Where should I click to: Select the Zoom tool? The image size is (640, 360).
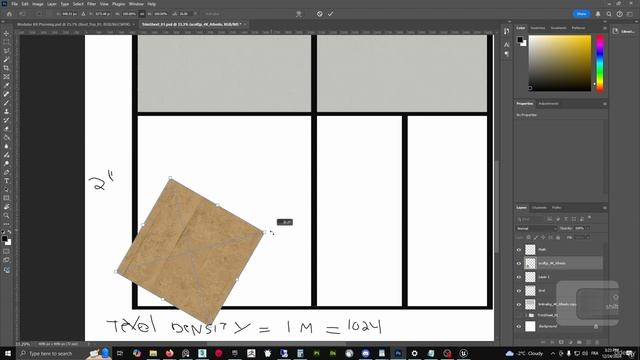tap(6, 215)
